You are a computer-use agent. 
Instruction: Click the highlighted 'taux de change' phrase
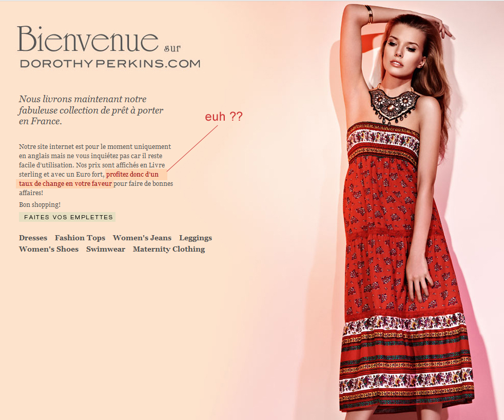[x=42, y=184]
